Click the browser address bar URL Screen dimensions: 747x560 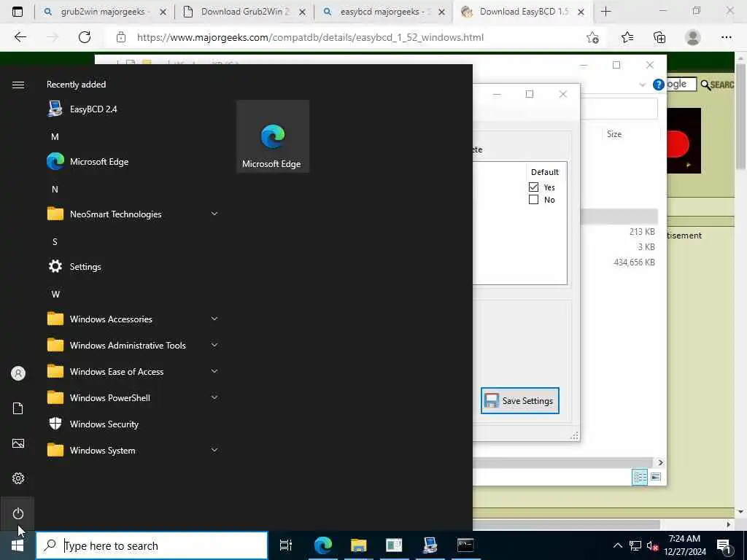pyautogui.click(x=310, y=37)
